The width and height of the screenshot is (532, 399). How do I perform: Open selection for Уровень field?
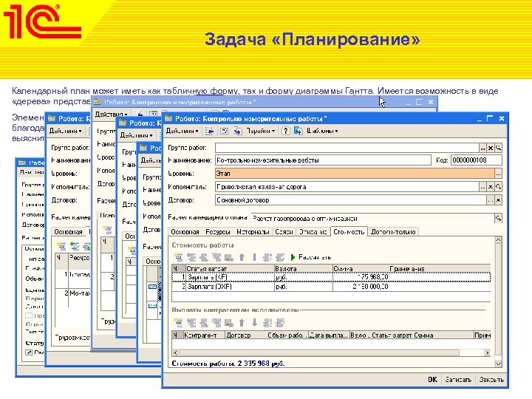click(x=498, y=174)
